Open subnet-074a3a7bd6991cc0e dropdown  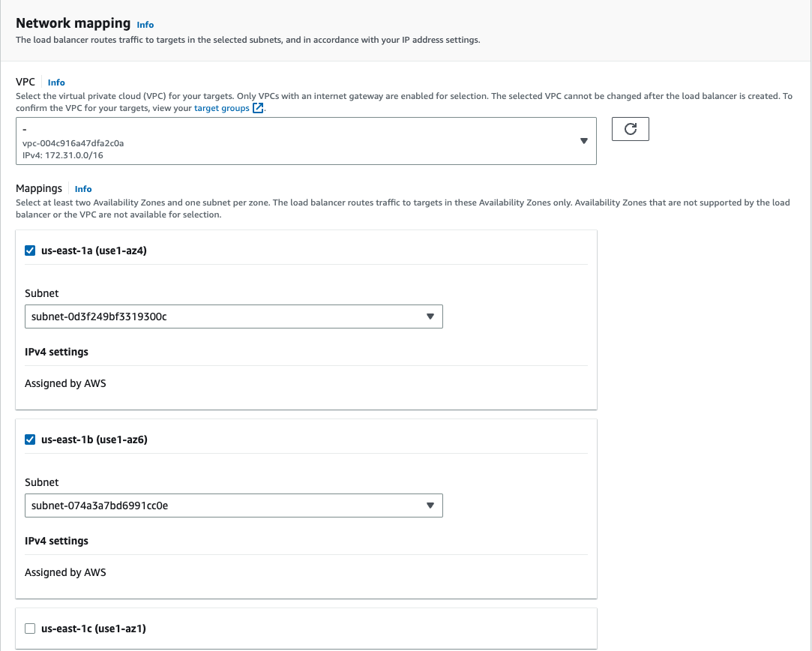click(225, 505)
